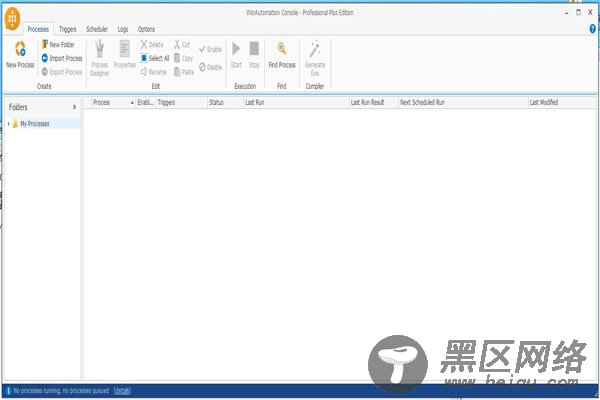
Task: Sort by Next Scheduled Run column
Action: coord(463,102)
